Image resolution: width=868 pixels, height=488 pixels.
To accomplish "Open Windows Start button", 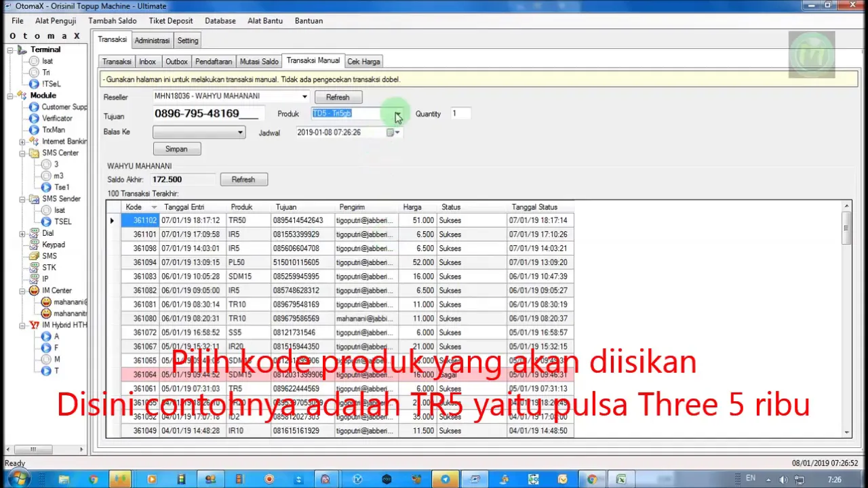I will coord(18,479).
